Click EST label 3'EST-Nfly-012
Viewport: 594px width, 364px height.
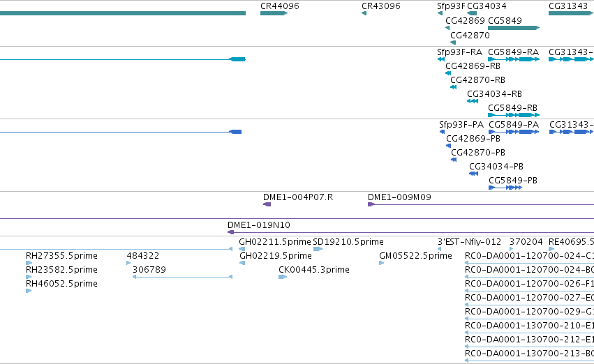[x=469, y=242]
